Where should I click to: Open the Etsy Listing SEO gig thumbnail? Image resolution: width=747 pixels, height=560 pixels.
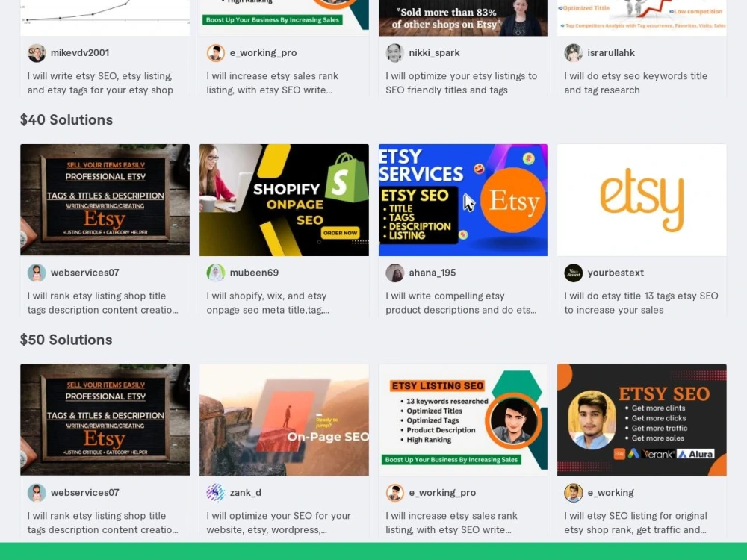point(462,420)
